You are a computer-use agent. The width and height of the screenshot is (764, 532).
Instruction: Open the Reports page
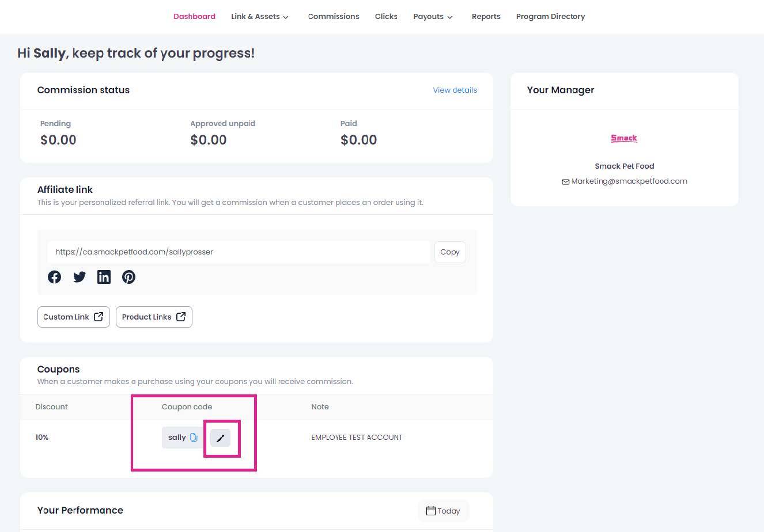click(486, 17)
